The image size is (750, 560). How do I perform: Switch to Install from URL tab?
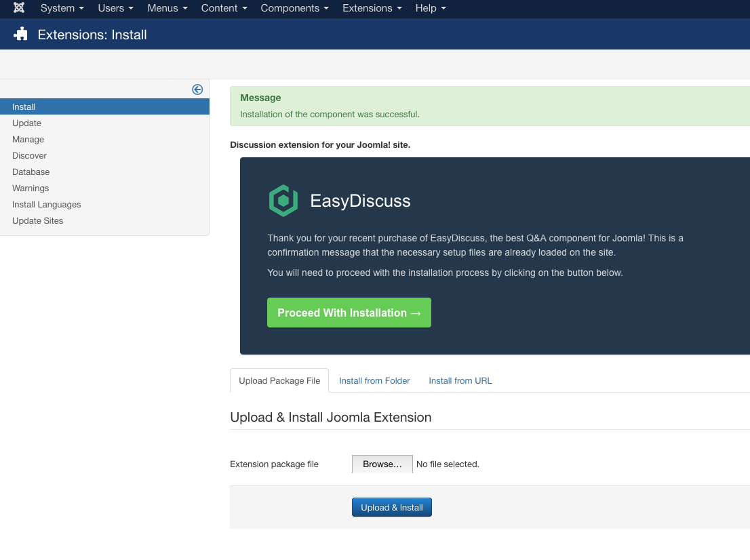[460, 380]
